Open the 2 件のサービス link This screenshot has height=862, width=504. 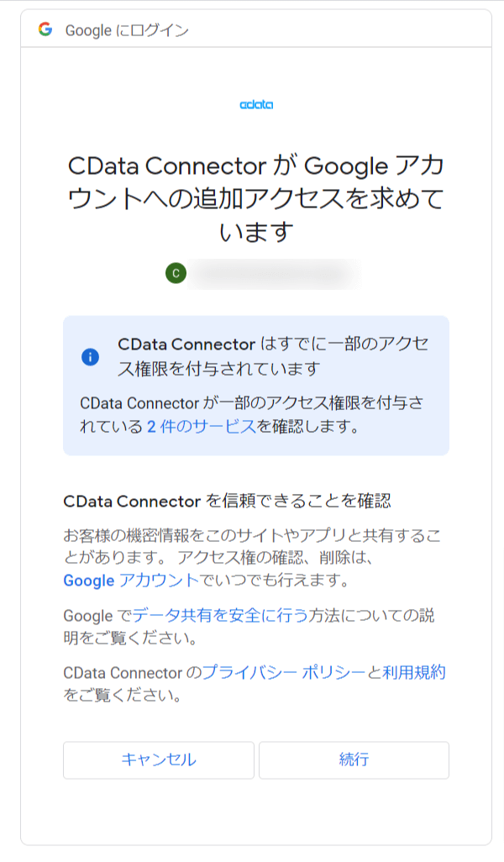(202, 426)
